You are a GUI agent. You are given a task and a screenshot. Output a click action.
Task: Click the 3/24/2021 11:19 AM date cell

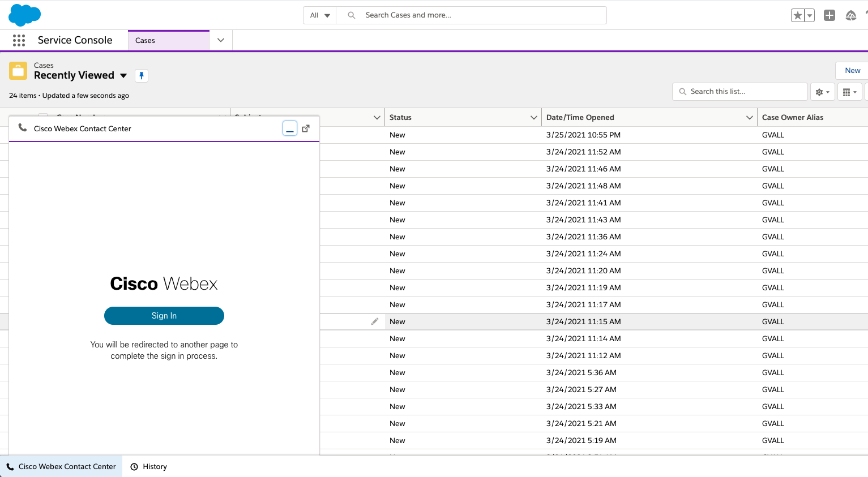pyautogui.click(x=583, y=288)
